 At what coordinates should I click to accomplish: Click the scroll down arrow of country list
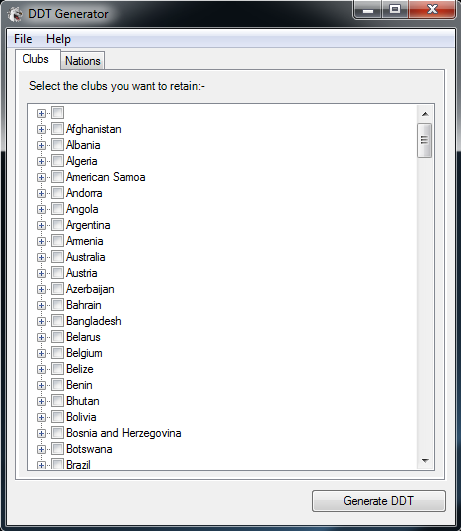425,461
